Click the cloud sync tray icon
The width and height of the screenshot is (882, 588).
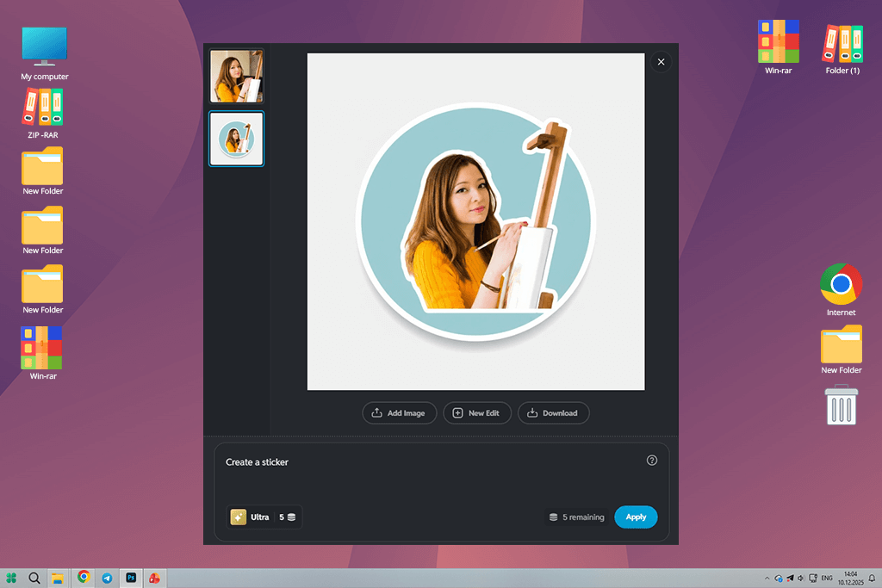pos(779,578)
